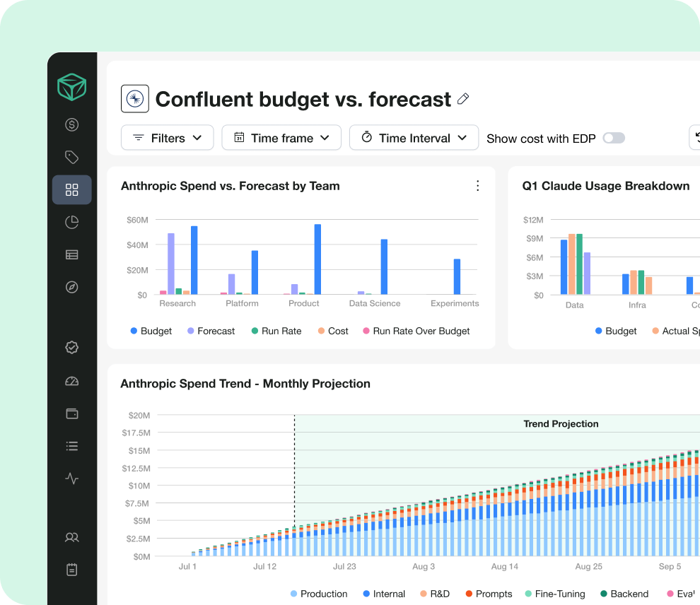Open the bulleted list icon in the sidebar
This screenshot has height=605, width=700.
click(71, 446)
